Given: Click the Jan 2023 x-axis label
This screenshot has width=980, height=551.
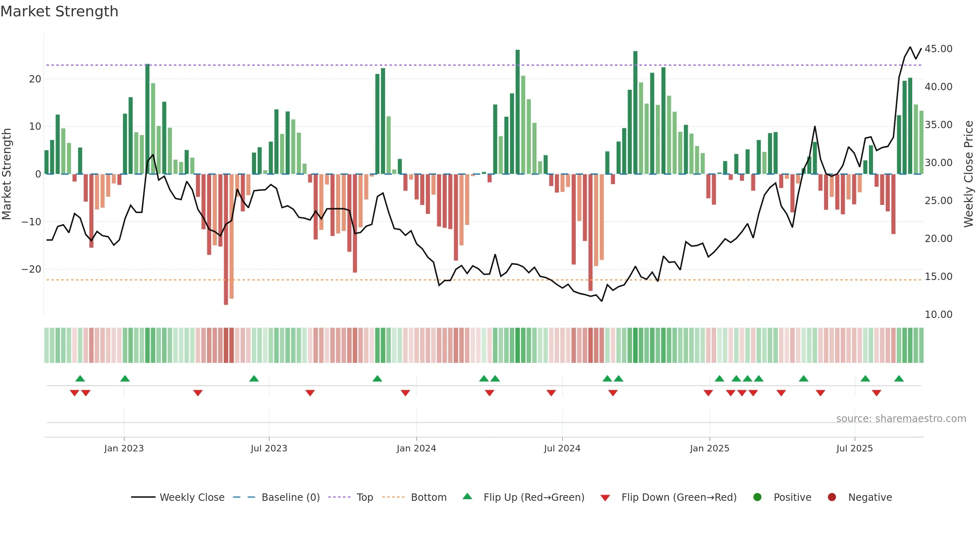Looking at the screenshot, I should 124,448.
